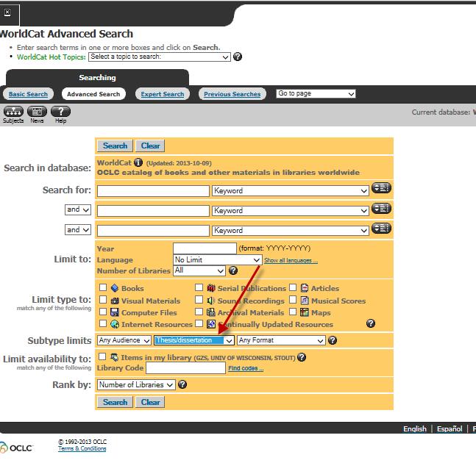This screenshot has width=476, height=463.
Task: Open the Language No Limit dropdown
Action: tap(217, 259)
